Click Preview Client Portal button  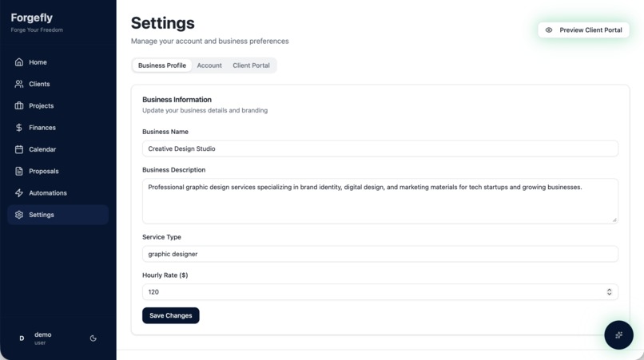point(583,30)
